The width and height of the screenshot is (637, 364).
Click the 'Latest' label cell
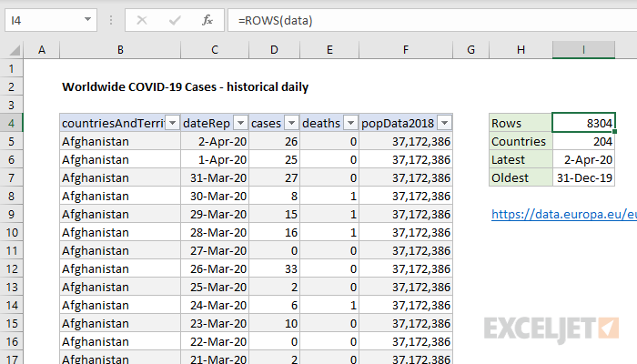pos(521,159)
